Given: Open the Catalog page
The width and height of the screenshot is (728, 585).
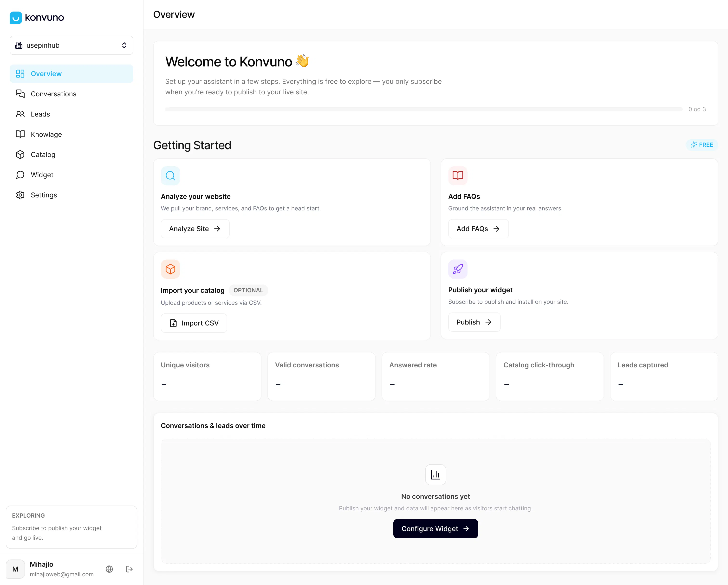Looking at the screenshot, I should point(71,155).
